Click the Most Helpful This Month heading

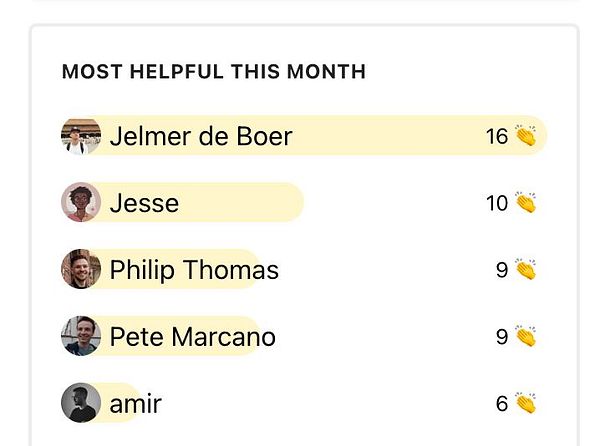point(213,72)
